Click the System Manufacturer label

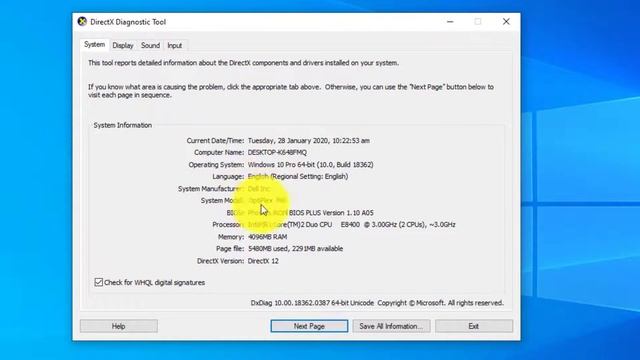pyautogui.click(x=211, y=189)
